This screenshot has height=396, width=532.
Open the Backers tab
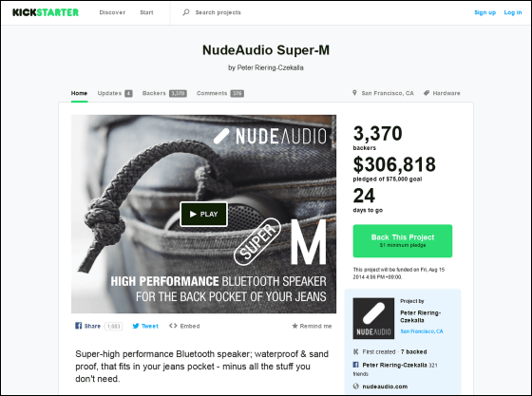click(164, 93)
